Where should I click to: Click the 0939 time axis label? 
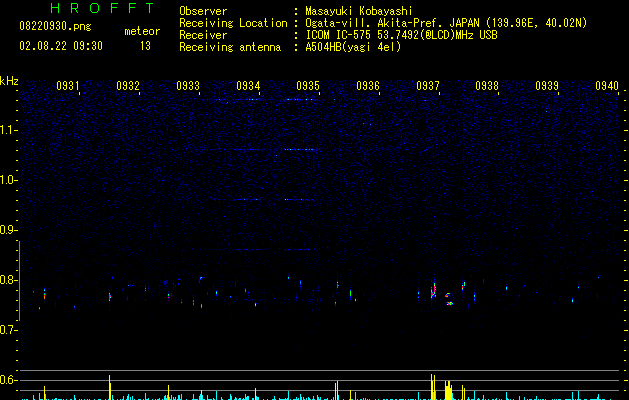[x=547, y=86]
